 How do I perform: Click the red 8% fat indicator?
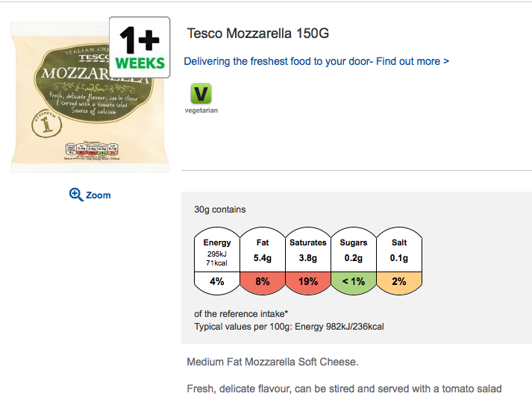point(263,282)
